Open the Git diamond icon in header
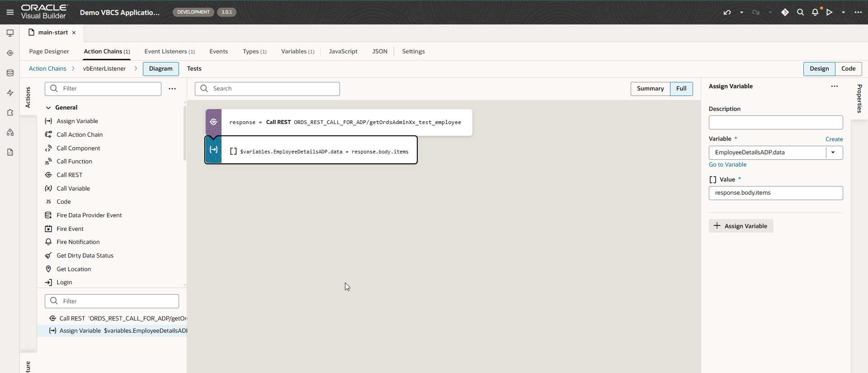The height and width of the screenshot is (373, 868). [785, 12]
